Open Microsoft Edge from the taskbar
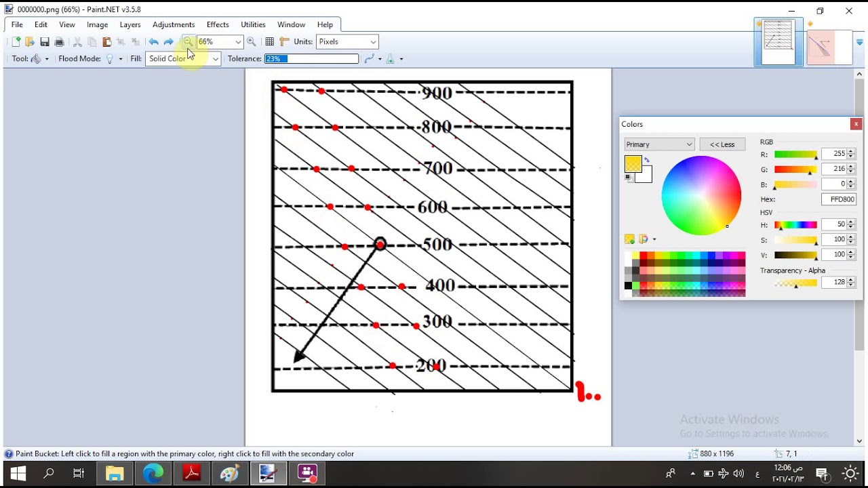The width and height of the screenshot is (868, 488). [153, 473]
